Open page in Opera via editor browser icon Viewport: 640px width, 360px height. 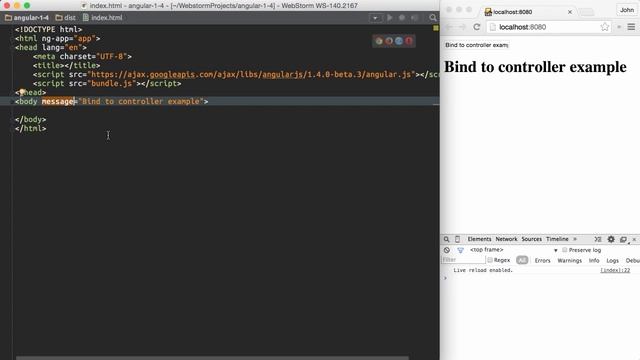click(x=409, y=41)
